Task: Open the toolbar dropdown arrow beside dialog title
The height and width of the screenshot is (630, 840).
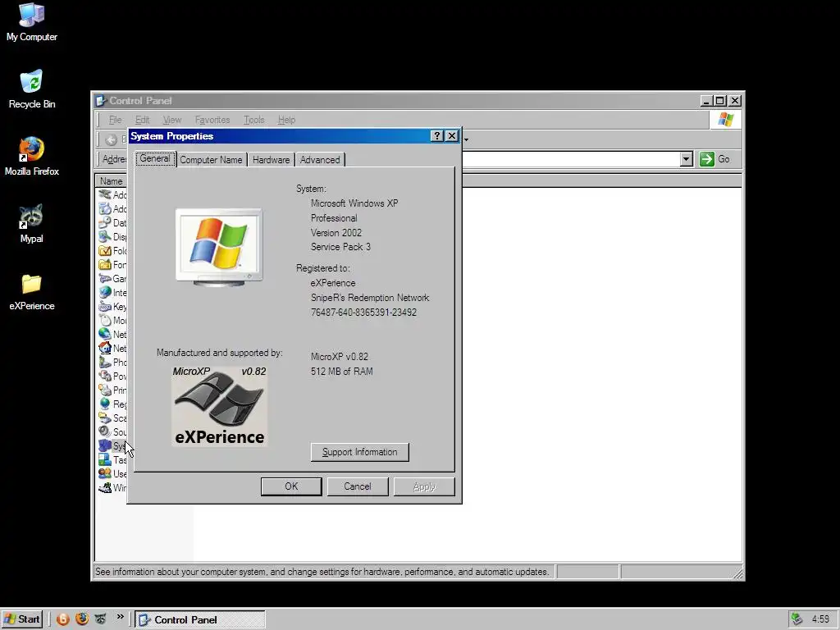Action: pos(466,139)
